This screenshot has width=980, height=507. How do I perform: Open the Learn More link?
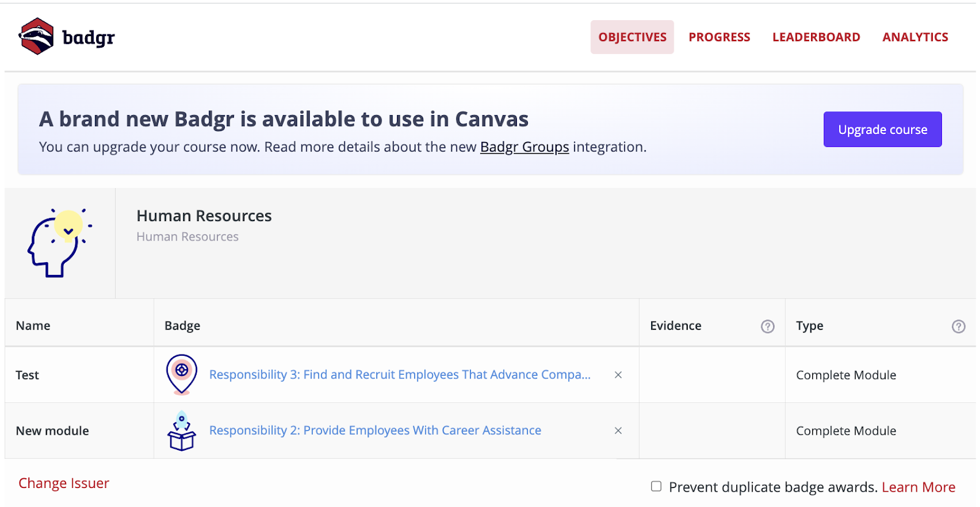[918, 487]
